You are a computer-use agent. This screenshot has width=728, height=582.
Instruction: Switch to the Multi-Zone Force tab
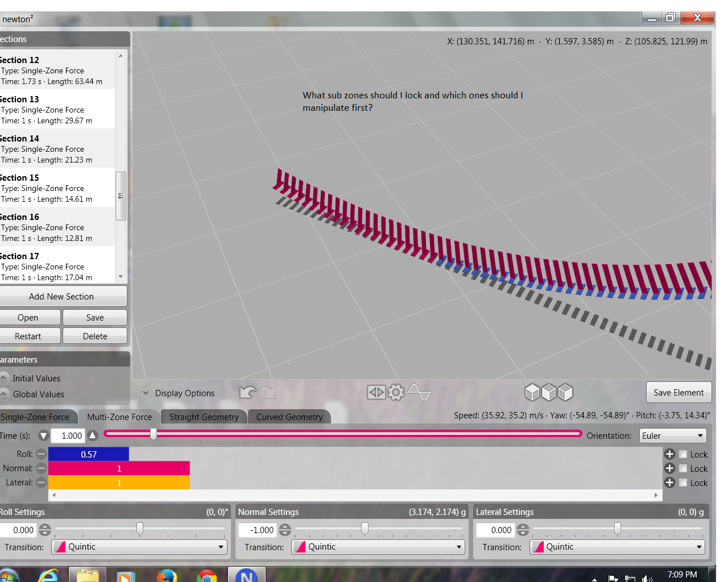[x=119, y=417]
